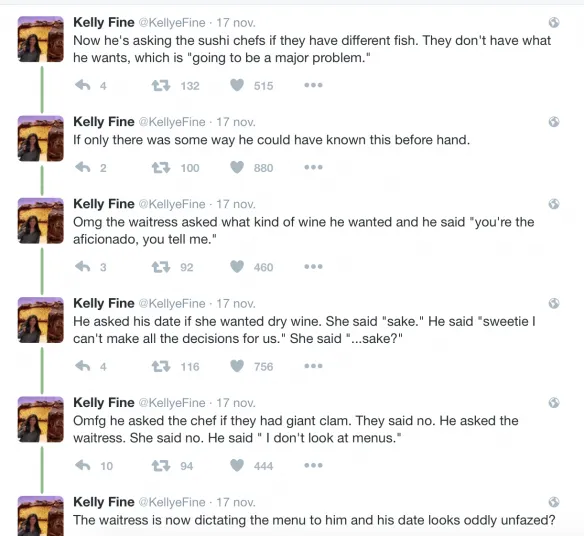Open the three-dot menu on tweet with 515 likes

pos(313,85)
